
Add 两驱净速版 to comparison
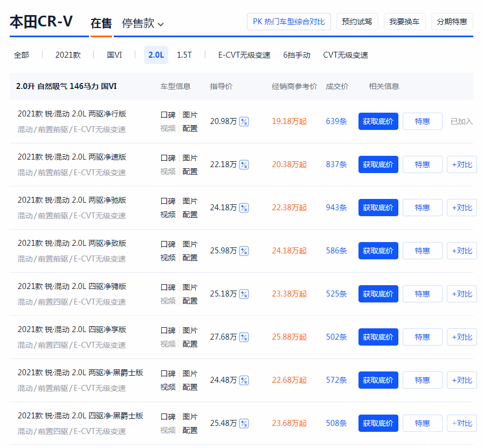point(462,164)
